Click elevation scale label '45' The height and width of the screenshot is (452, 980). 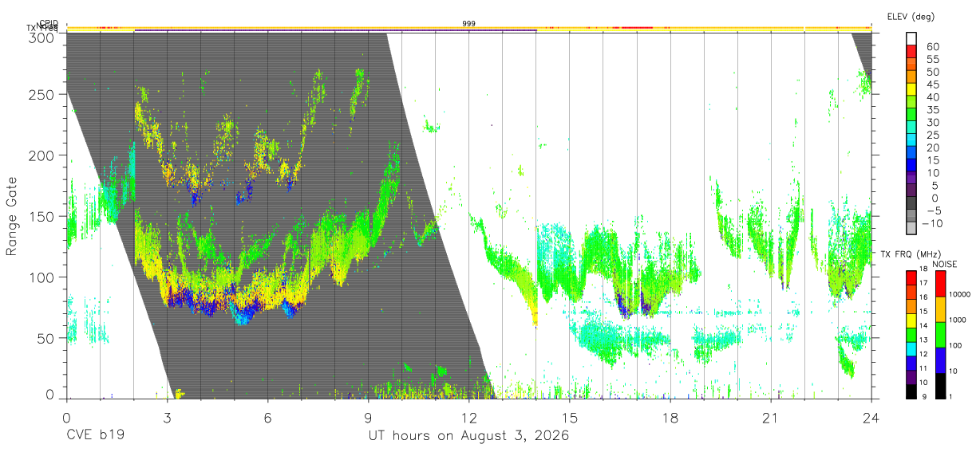[931, 85]
